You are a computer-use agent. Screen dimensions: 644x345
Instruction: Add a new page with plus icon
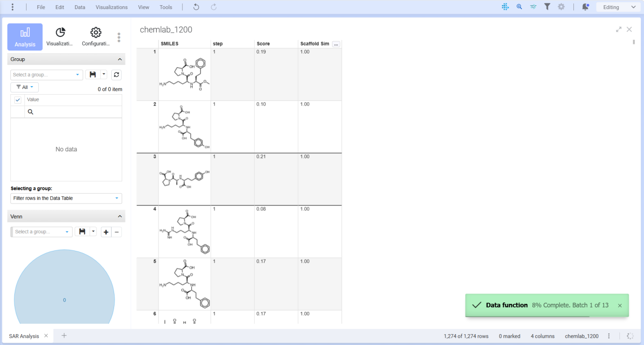coord(64,336)
